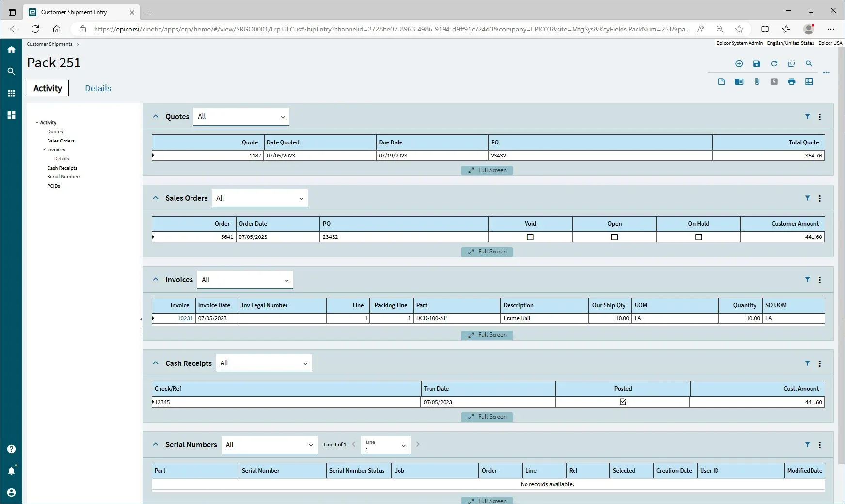The height and width of the screenshot is (504, 845).
Task: Collapse the Invoices panel
Action: point(156,280)
